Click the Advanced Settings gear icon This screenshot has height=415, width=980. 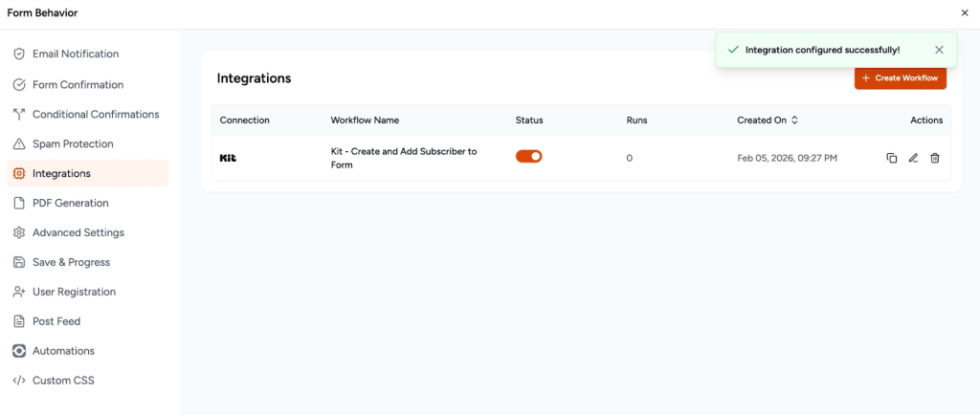click(19, 232)
